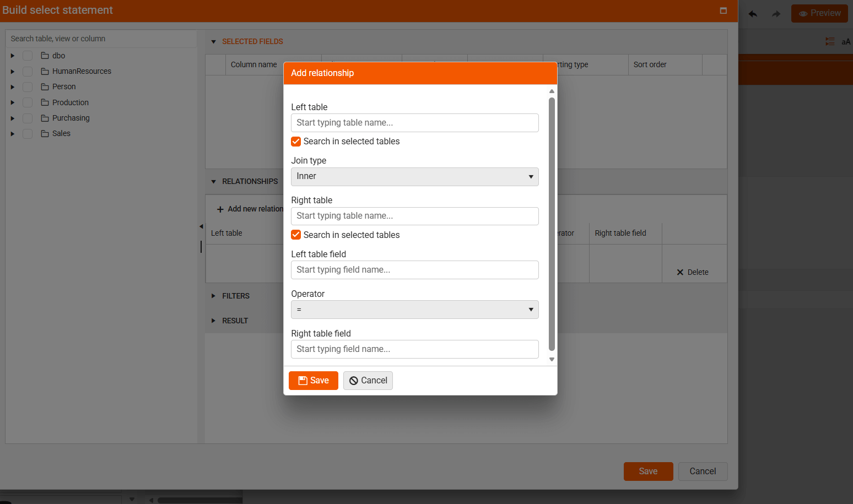Click the Sort order column header
The width and height of the screenshot is (853, 504).
point(665,64)
